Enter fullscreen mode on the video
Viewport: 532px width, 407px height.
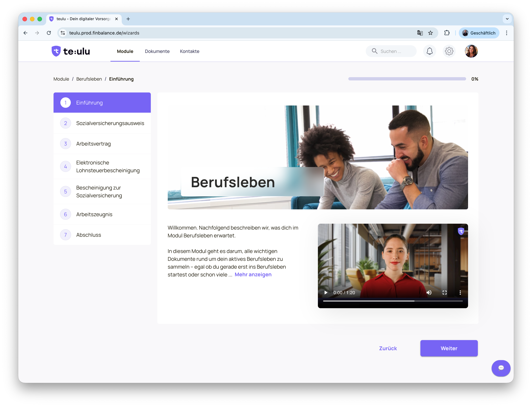coord(445,292)
